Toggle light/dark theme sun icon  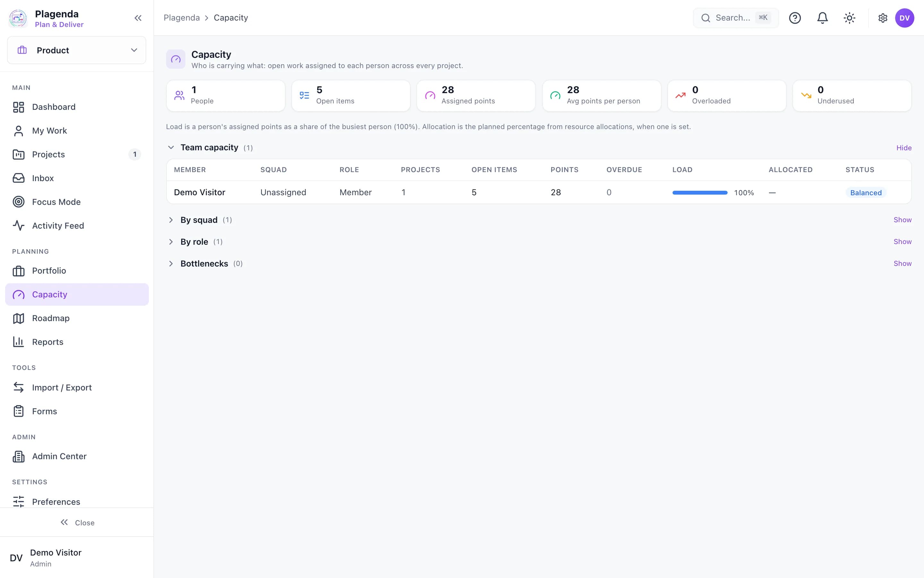(x=849, y=18)
